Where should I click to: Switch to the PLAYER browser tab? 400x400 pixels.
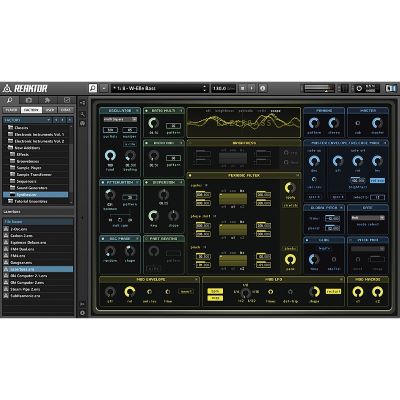11,110
